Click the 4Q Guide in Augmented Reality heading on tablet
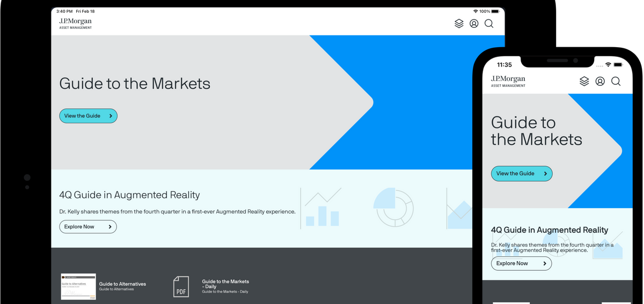 pyautogui.click(x=129, y=195)
